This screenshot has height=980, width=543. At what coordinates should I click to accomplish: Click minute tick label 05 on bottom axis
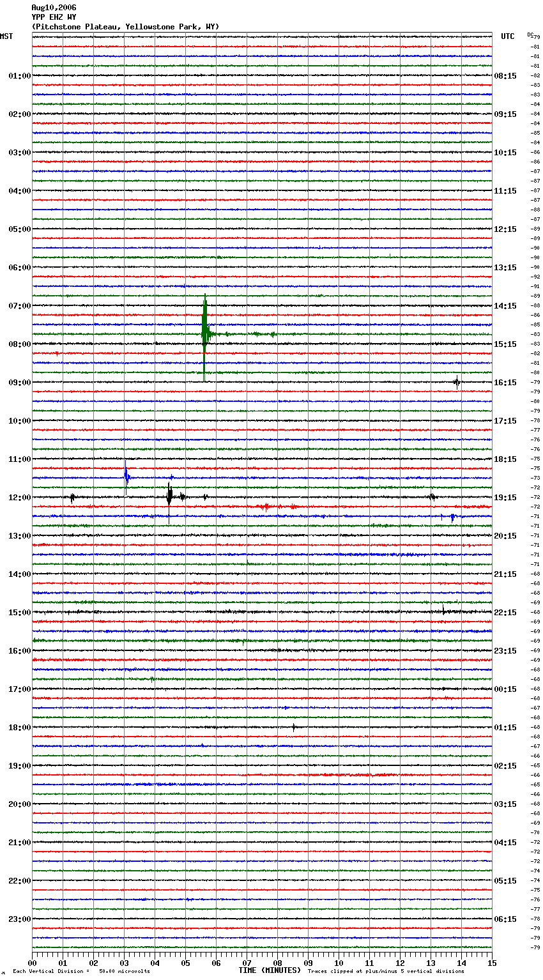[x=185, y=963]
